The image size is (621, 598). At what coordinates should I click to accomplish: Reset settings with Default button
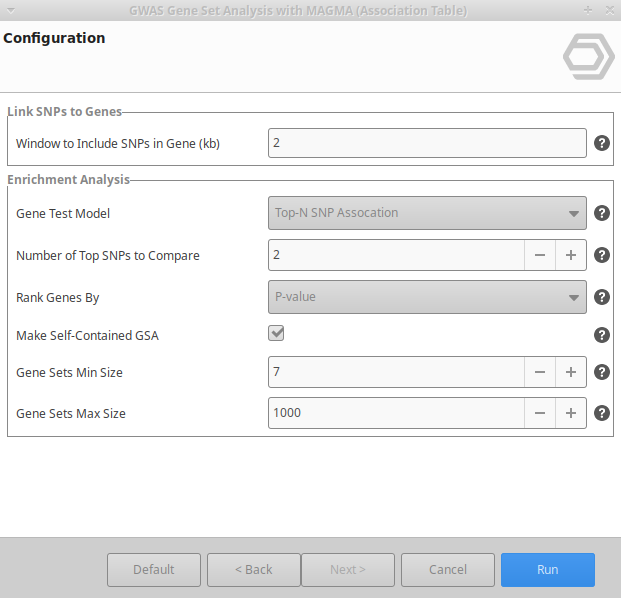tap(154, 570)
